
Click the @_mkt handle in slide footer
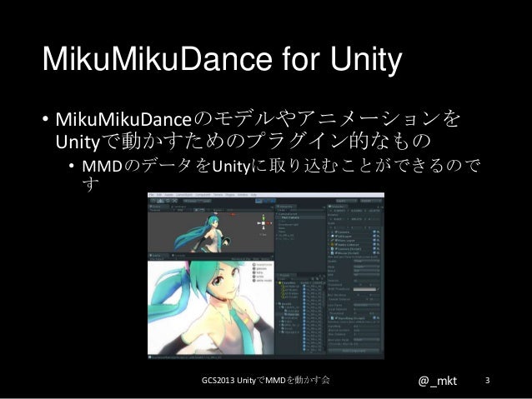coord(437,381)
